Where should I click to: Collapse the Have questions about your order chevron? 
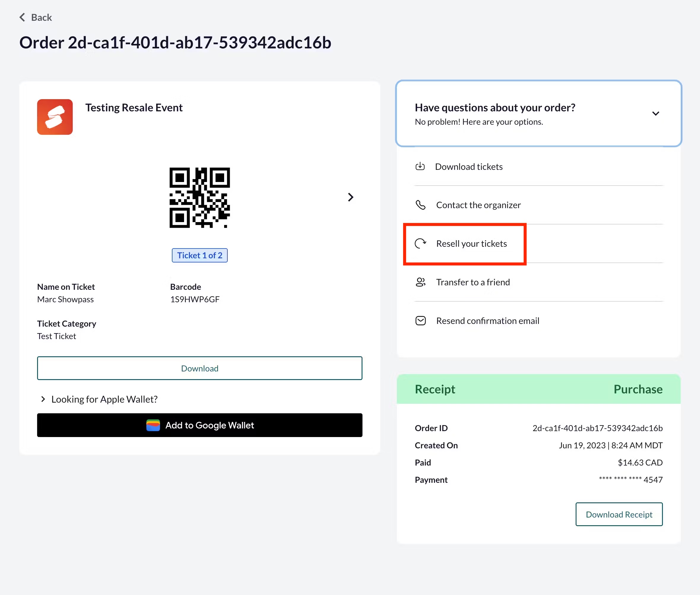click(655, 114)
